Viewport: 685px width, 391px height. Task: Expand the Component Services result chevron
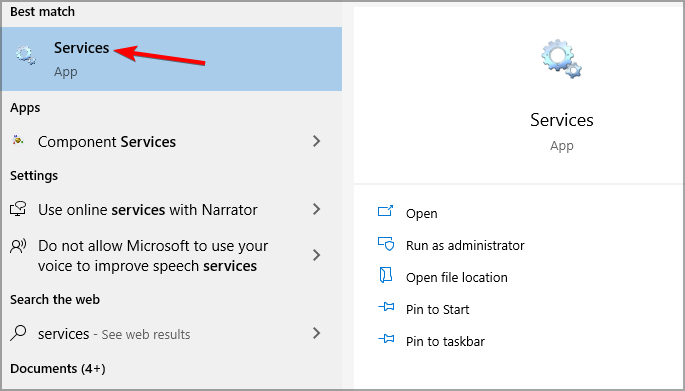point(317,141)
